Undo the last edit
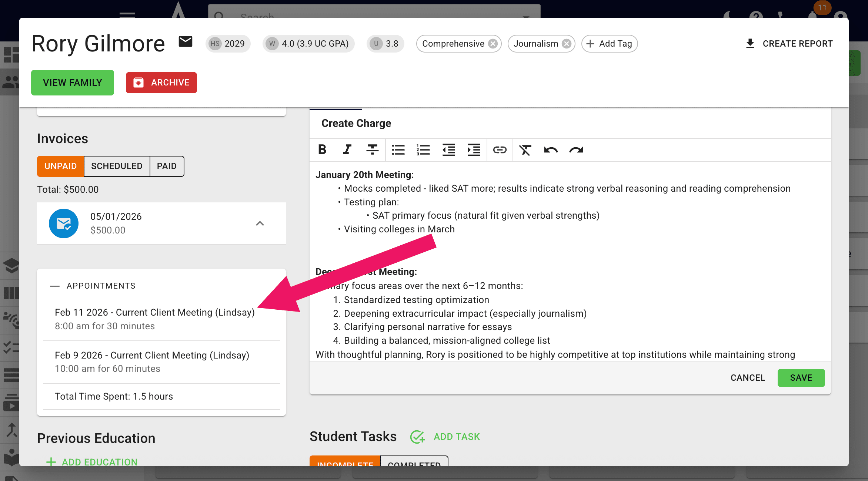Image resolution: width=868 pixels, height=481 pixels. (551, 150)
